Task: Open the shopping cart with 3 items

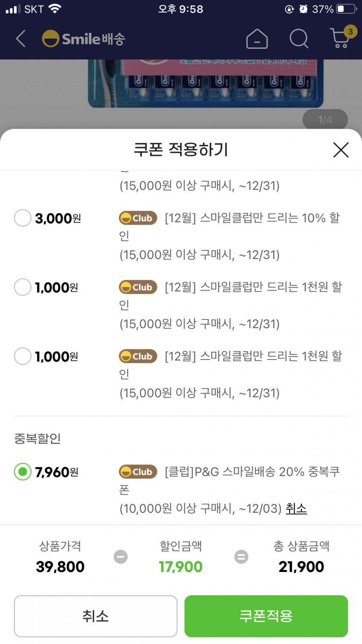Action: pos(342,37)
